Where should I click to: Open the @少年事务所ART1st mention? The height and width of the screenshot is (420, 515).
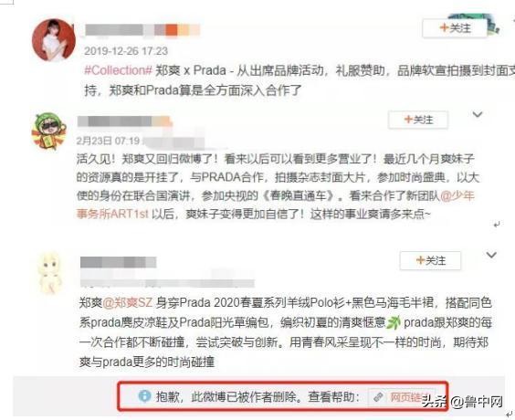pyautogui.click(x=275, y=205)
